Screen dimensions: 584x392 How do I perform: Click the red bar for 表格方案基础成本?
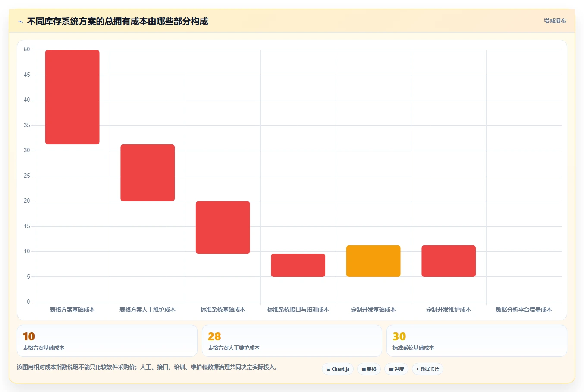point(72,97)
